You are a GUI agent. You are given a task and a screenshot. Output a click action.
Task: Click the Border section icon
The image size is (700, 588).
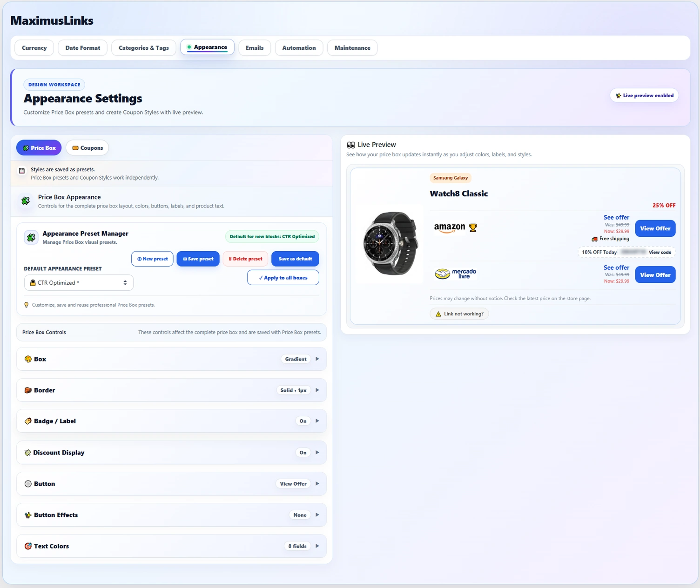[28, 390]
